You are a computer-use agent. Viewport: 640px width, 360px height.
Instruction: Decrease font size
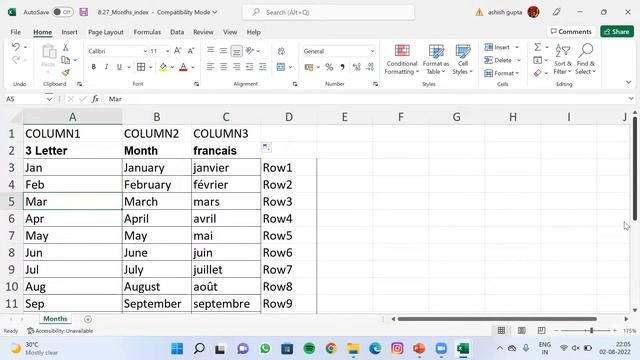click(x=191, y=51)
